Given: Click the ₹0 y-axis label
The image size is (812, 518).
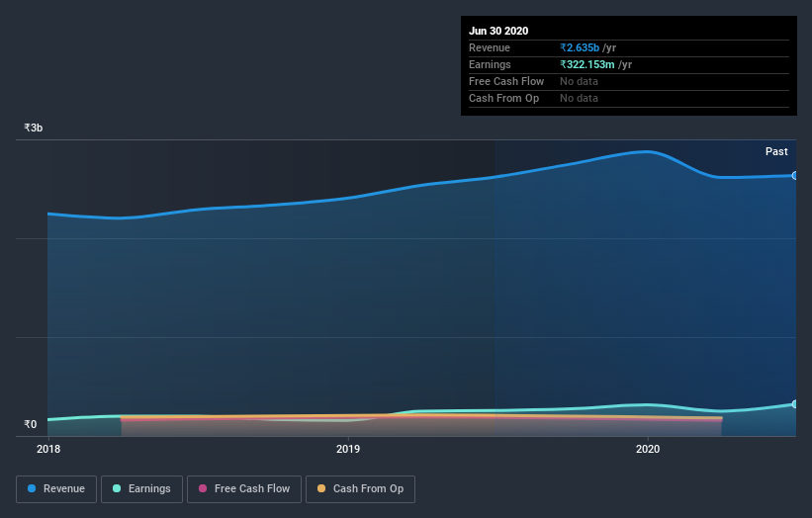Looking at the screenshot, I should coord(30,424).
